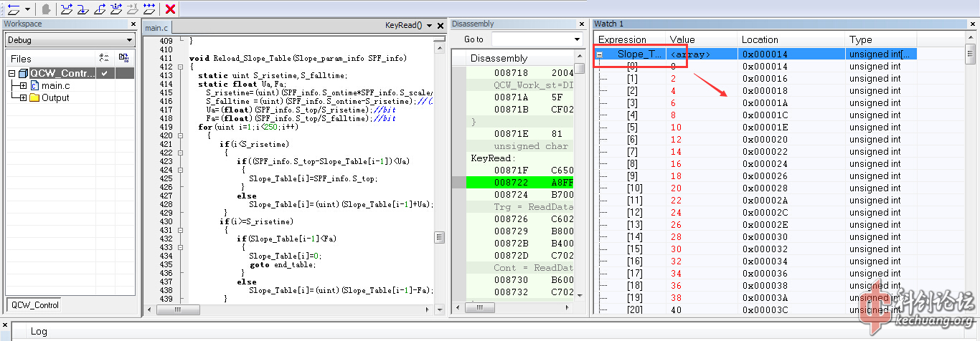980x341 pixels.
Task: Collapse the Slope_T... array in Watch
Action: [600, 54]
